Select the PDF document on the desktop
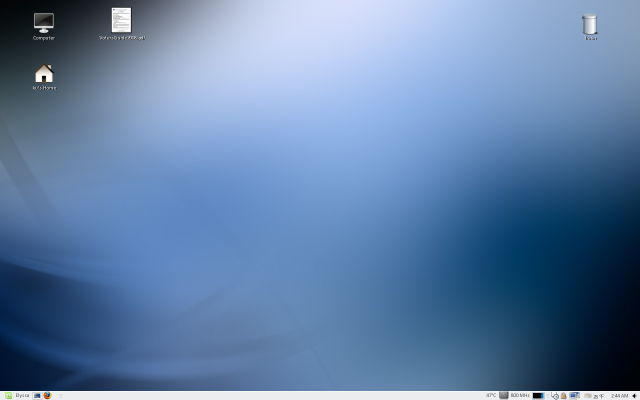The height and width of the screenshot is (400, 640). tap(122, 24)
